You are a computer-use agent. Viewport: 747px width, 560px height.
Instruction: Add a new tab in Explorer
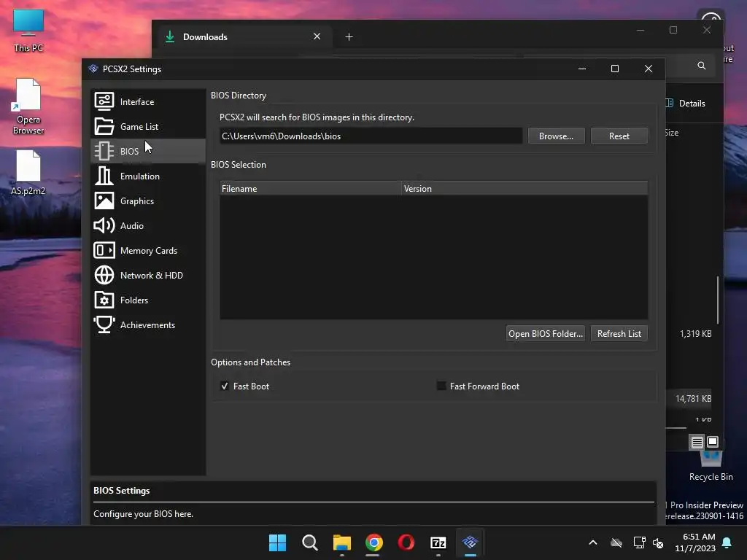tap(349, 36)
